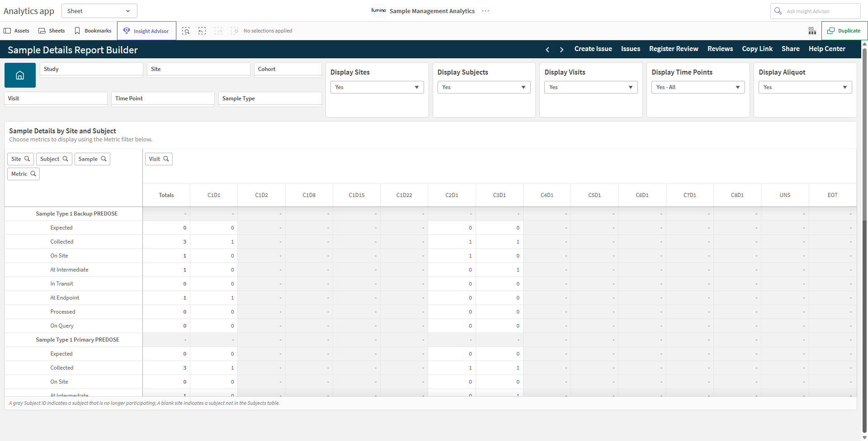
Task: Click Issues in header
Action: (631, 49)
